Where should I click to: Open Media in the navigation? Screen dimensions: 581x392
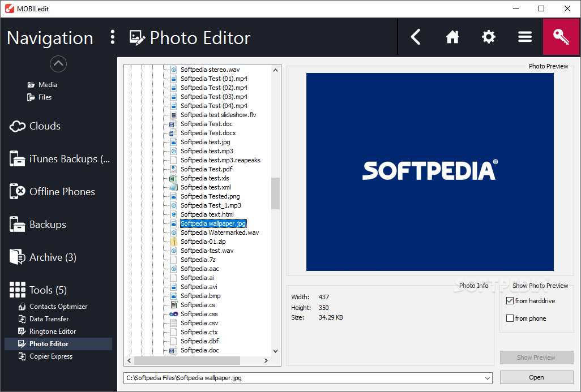pyautogui.click(x=48, y=85)
